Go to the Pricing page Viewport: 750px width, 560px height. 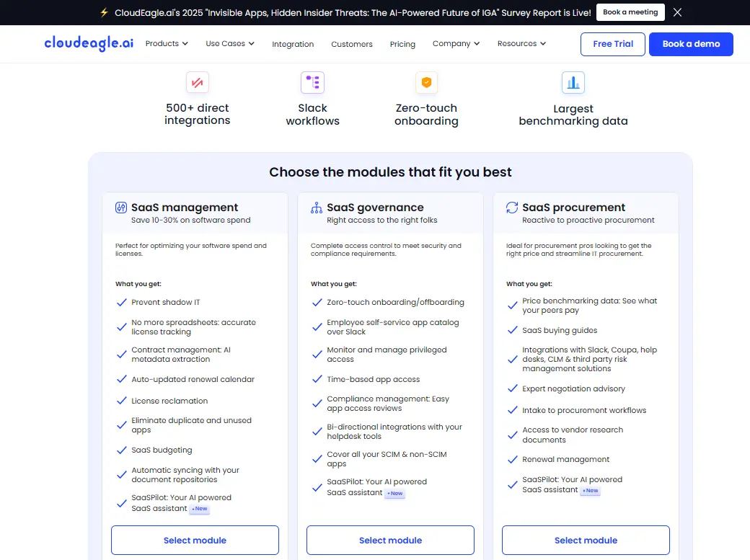coord(402,45)
